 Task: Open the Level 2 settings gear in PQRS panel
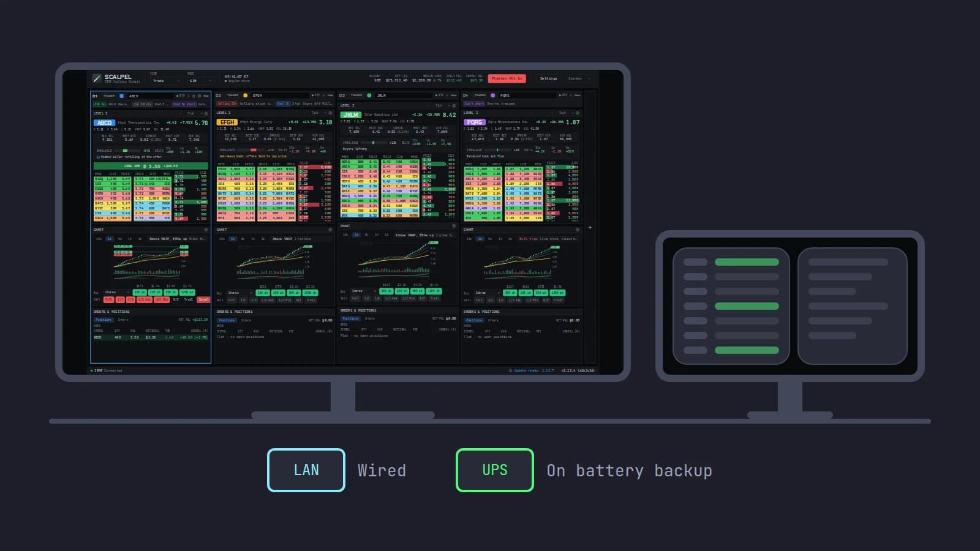pos(578,113)
